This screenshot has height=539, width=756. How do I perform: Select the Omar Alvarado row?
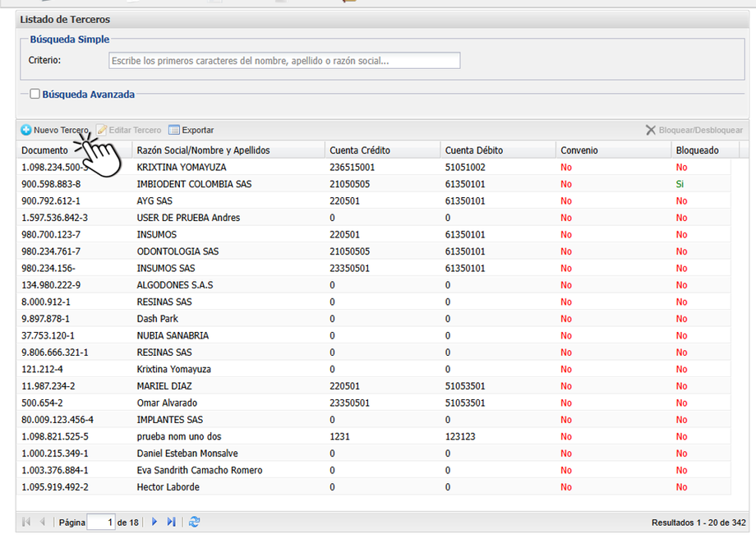point(374,403)
